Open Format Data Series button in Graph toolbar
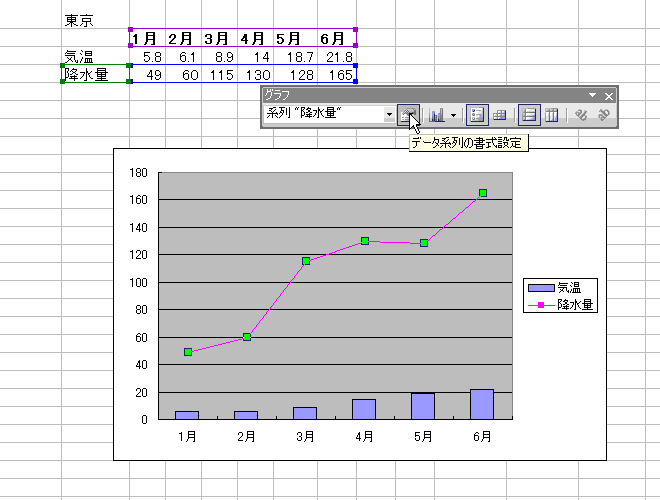Viewport: 660px width, 500px height. pyautogui.click(x=408, y=115)
